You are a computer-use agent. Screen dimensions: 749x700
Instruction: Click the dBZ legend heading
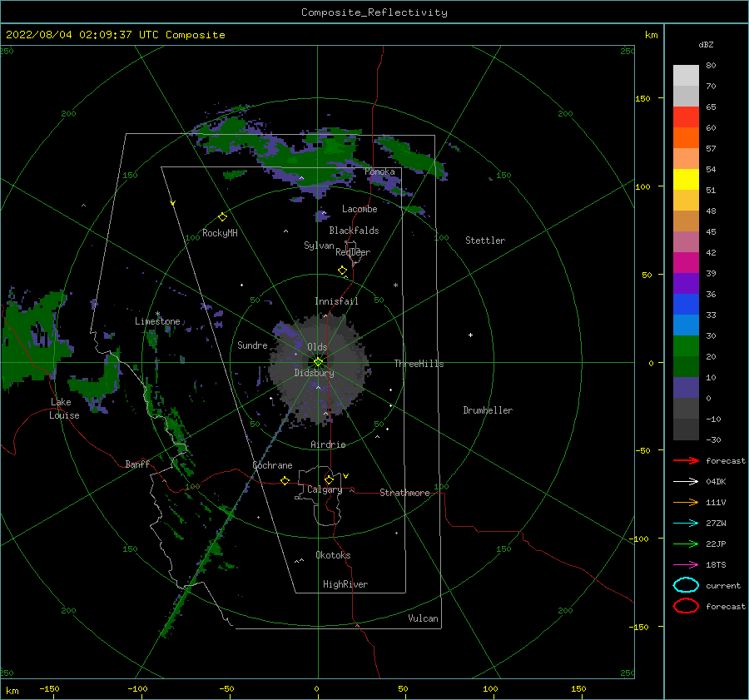click(706, 44)
